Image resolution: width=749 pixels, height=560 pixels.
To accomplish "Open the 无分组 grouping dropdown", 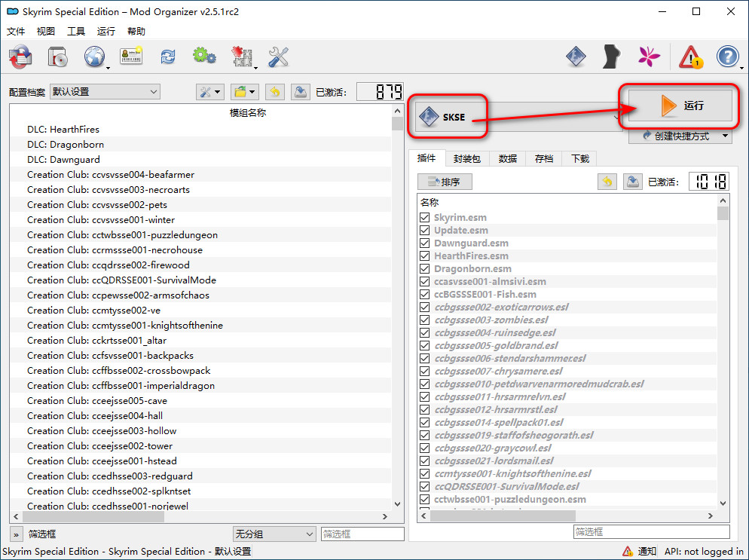I will point(274,534).
